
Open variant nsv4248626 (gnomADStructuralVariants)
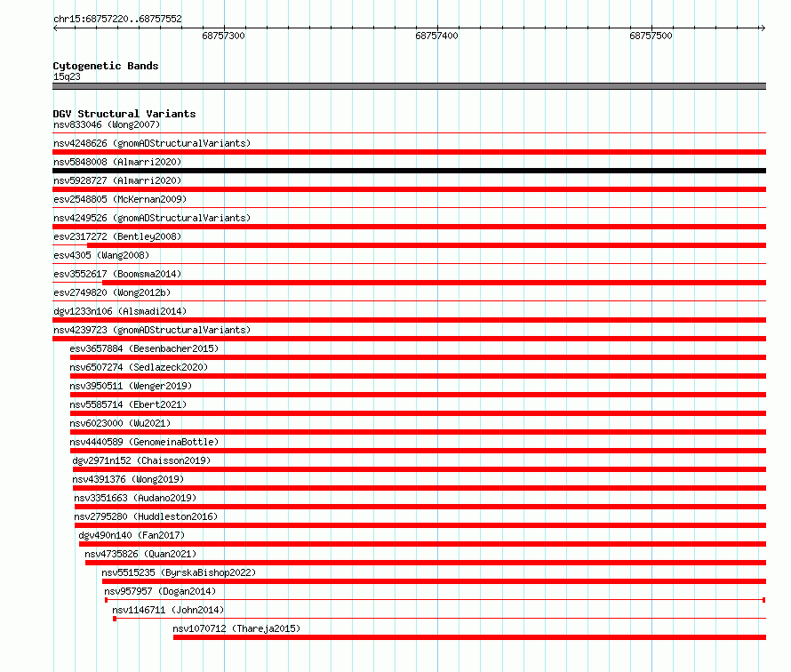(x=152, y=143)
